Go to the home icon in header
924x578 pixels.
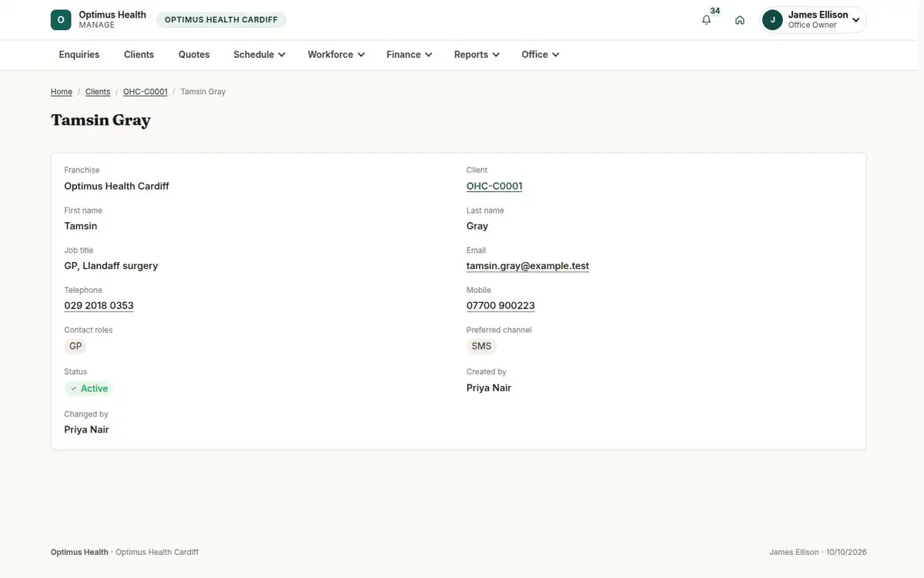click(740, 20)
